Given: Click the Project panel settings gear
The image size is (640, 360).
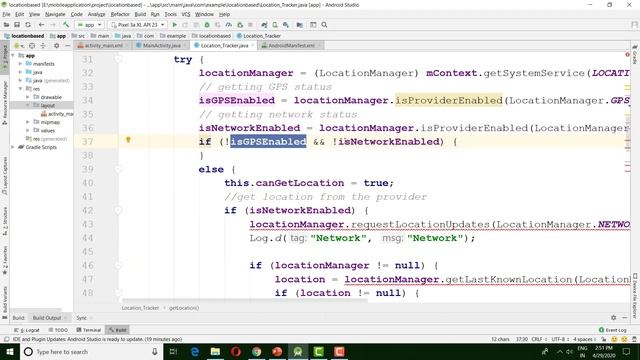Looking at the screenshot, I should [56, 46].
